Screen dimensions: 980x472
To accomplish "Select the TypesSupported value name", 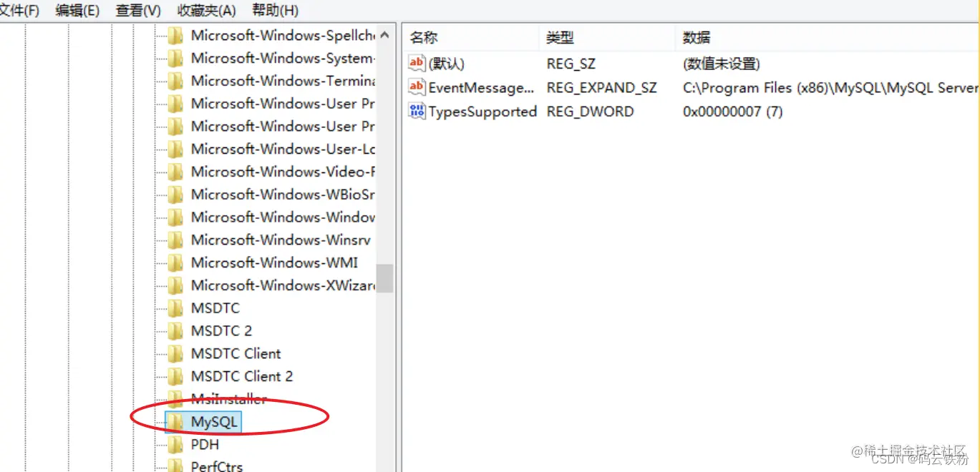I will pyautogui.click(x=482, y=112).
